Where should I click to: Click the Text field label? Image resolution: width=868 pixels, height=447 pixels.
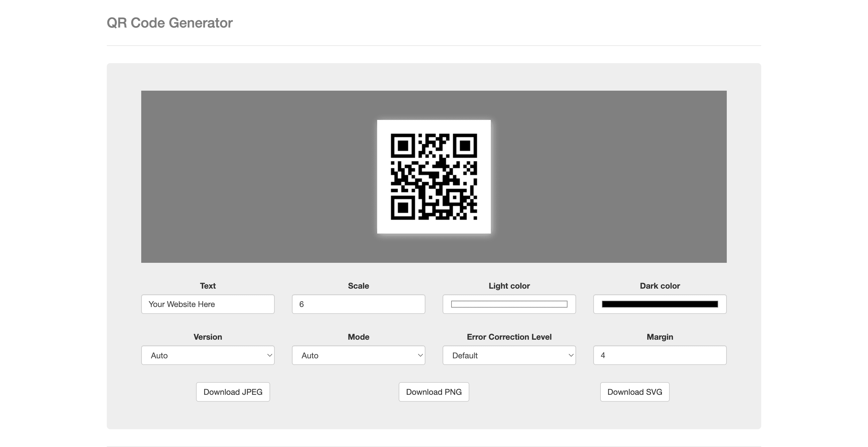pyautogui.click(x=208, y=285)
